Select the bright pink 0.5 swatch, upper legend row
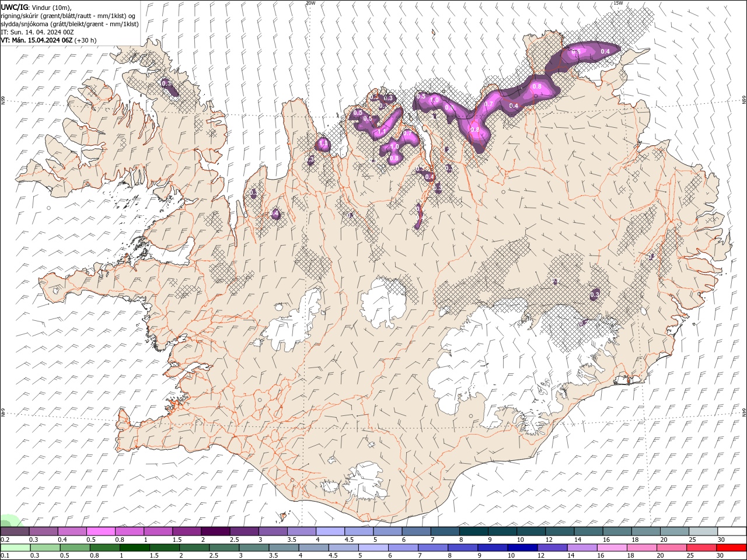 click(x=100, y=531)
